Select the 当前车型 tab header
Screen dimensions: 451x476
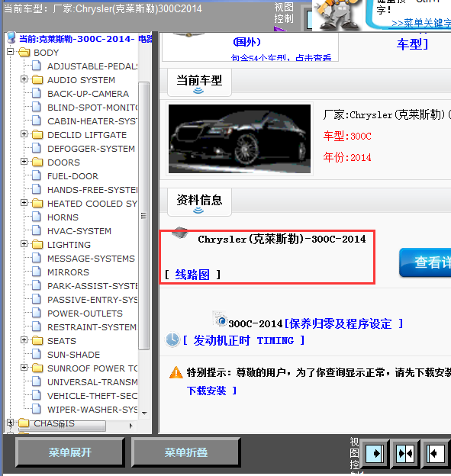click(x=199, y=82)
